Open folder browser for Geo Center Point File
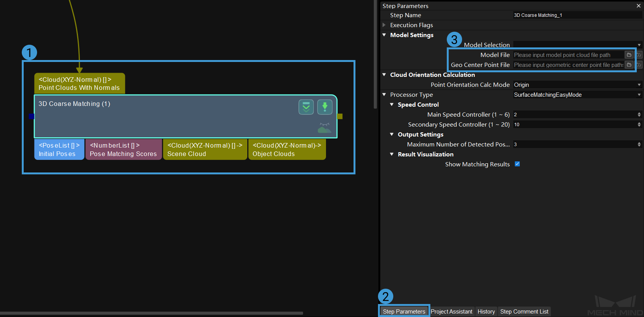This screenshot has height=317, width=644. 629,65
